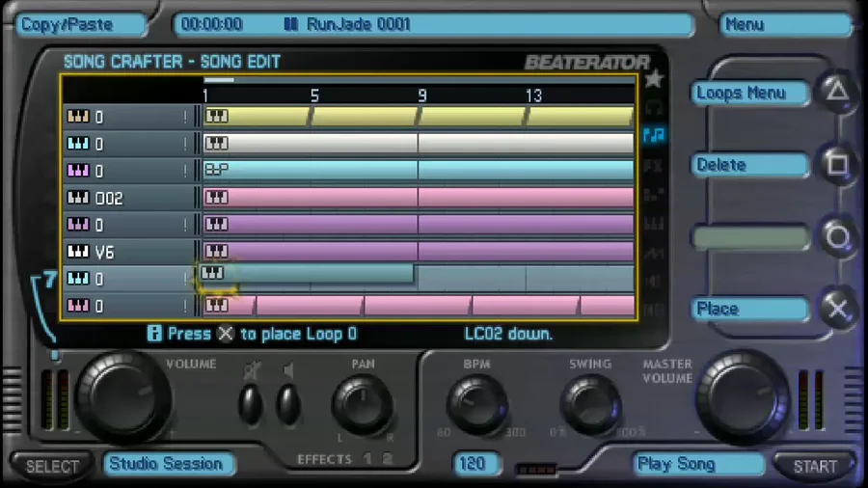Click the triangle button next to Loops Menu
This screenshot has height=488, width=868.
point(837,92)
